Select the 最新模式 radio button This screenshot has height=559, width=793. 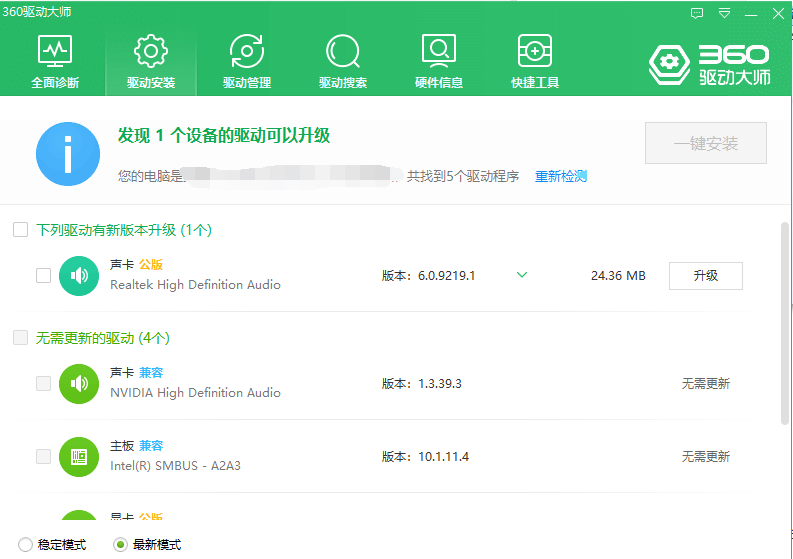pos(120,545)
